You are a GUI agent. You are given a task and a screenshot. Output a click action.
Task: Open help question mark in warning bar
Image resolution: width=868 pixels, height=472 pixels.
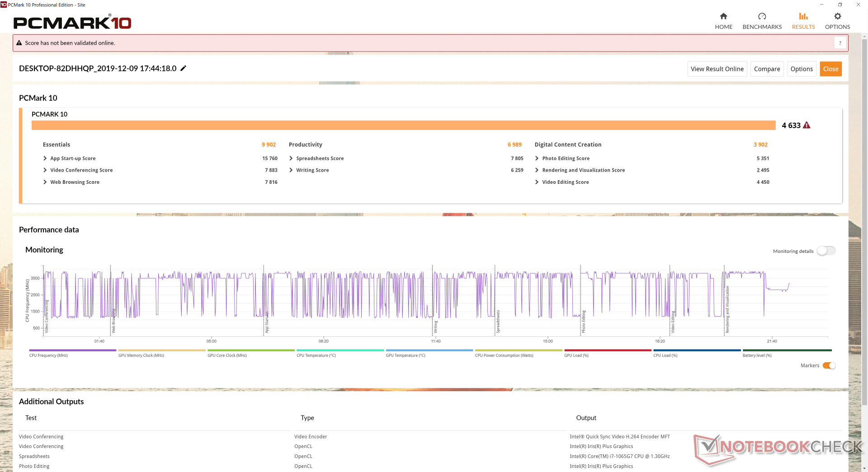click(840, 43)
